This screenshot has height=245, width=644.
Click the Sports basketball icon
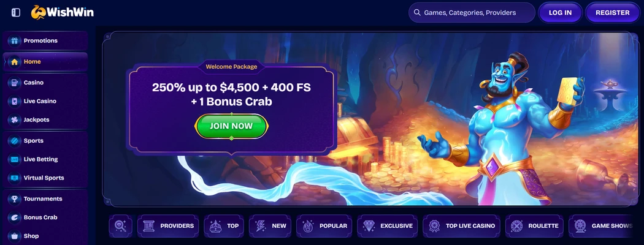pyautogui.click(x=14, y=141)
